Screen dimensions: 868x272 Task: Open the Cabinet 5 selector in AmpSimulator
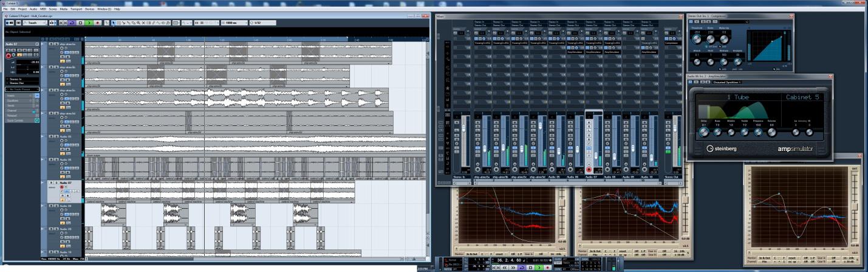[802, 97]
